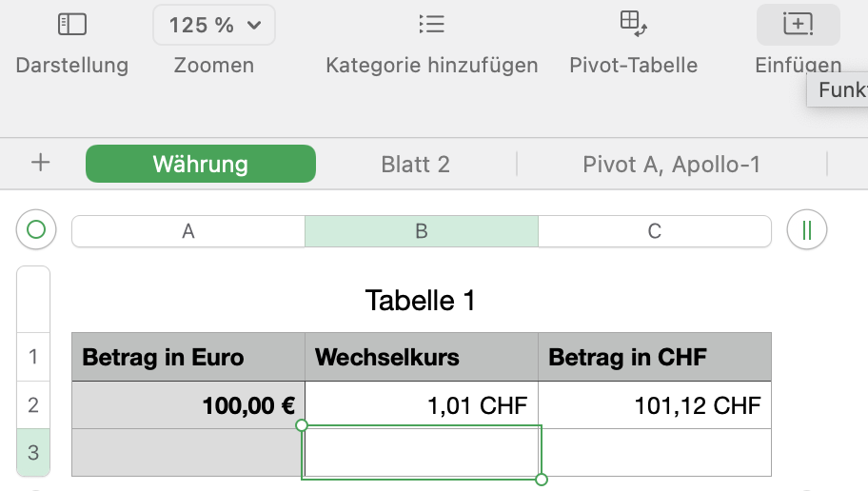This screenshot has width=868, height=491.
Task: Add a new sheet with plus icon
Action: [x=40, y=164]
